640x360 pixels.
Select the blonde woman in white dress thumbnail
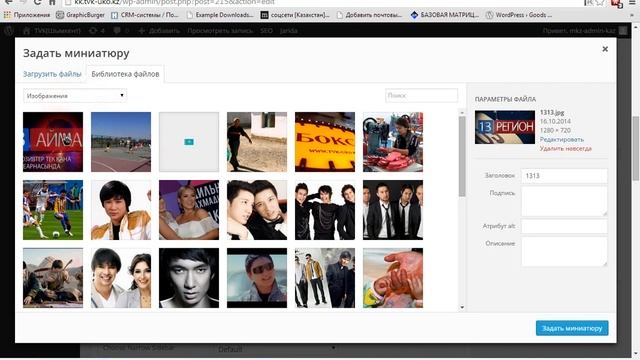tap(189, 210)
